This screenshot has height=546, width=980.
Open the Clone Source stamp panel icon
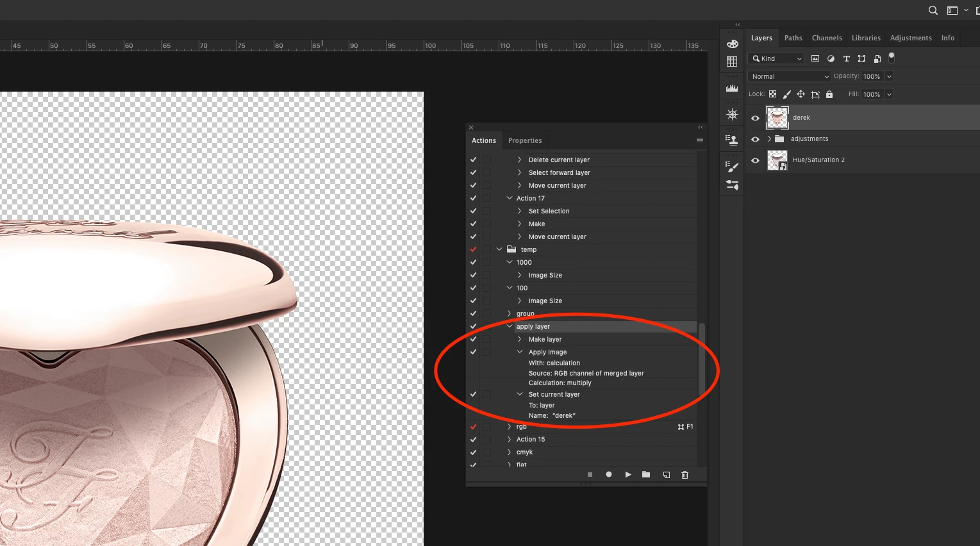tap(732, 140)
